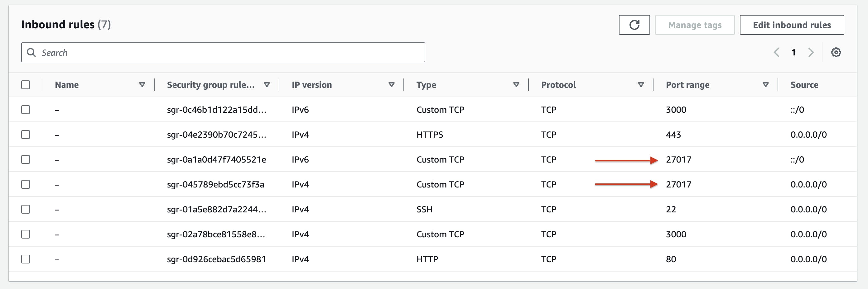Click the refresh inbound rules icon
This screenshot has height=289, width=868.
pos(634,25)
